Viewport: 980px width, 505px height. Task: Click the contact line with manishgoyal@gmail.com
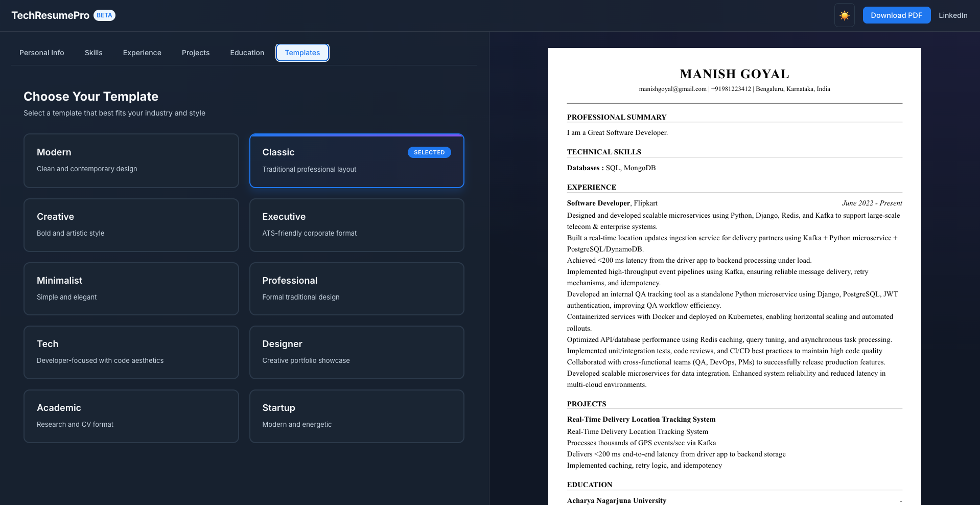tap(734, 89)
